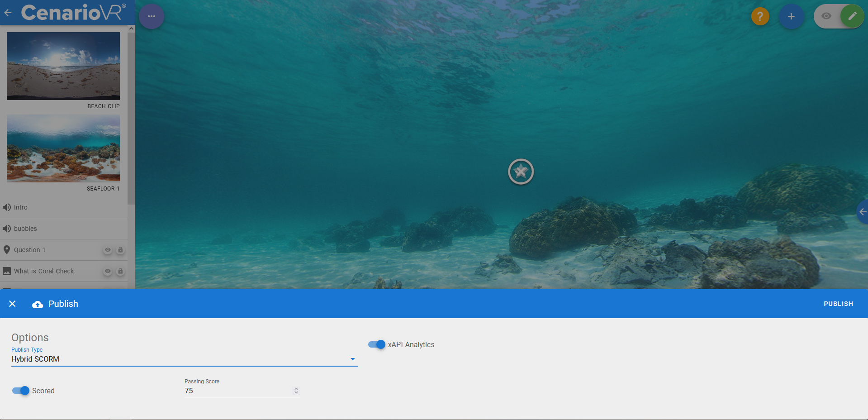Select the Intro audio item
The width and height of the screenshot is (868, 420).
point(20,207)
